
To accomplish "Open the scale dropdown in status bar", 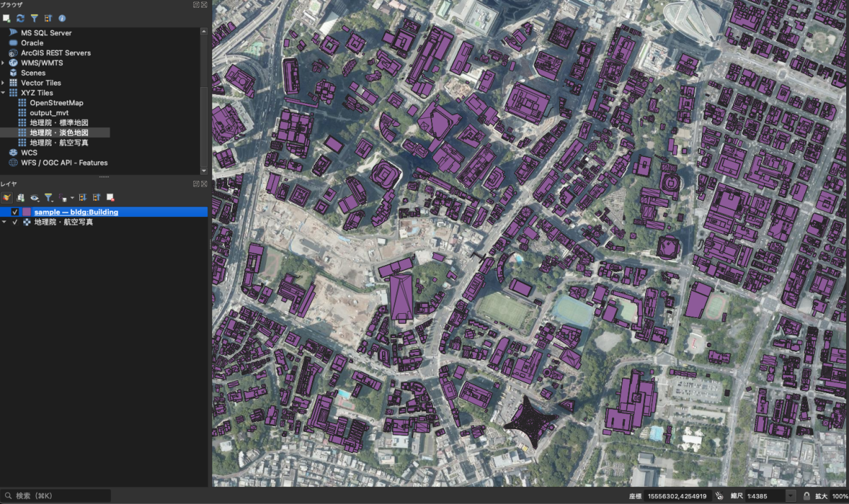I will (x=790, y=496).
